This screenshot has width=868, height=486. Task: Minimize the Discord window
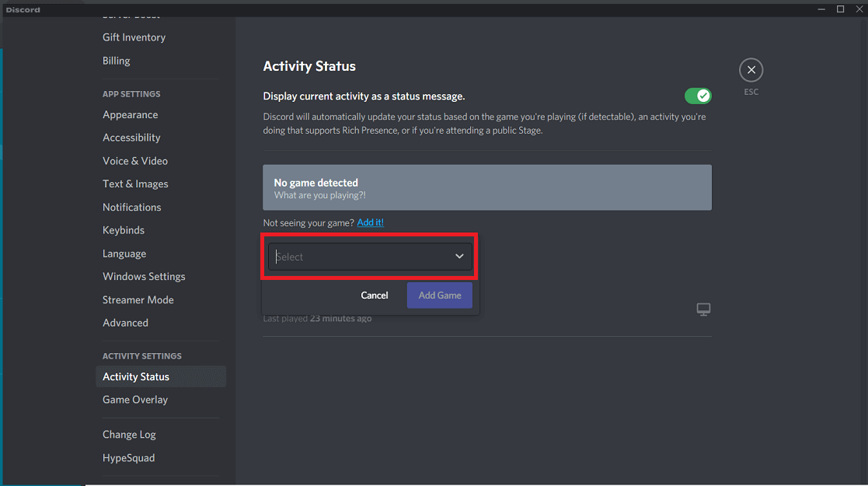821,9
